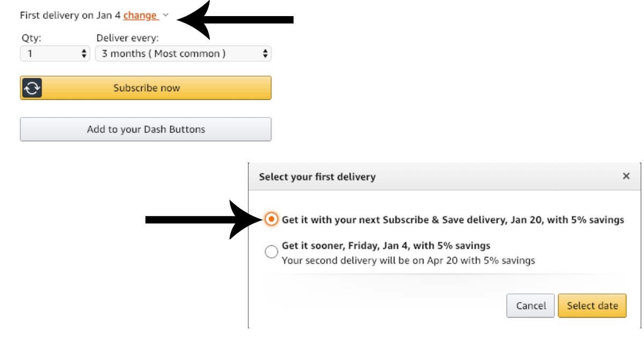Click the circular recurring-arrows subscribe icon
This screenshot has height=338, width=644.
click(x=32, y=88)
